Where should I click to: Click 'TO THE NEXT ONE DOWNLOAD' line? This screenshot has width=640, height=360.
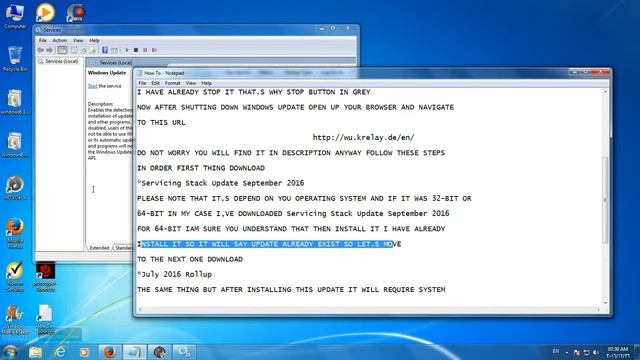(190, 259)
